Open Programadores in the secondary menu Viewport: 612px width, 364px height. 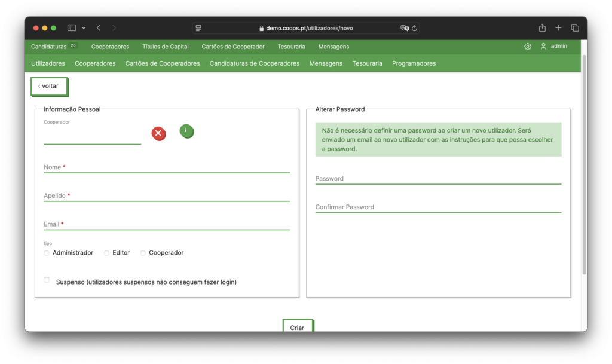[x=414, y=63]
